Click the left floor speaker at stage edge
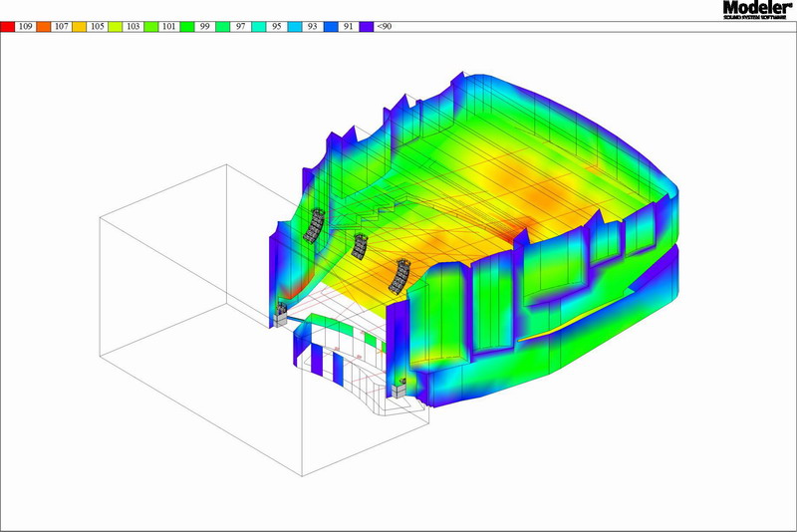The height and width of the screenshot is (532, 797). (x=281, y=318)
